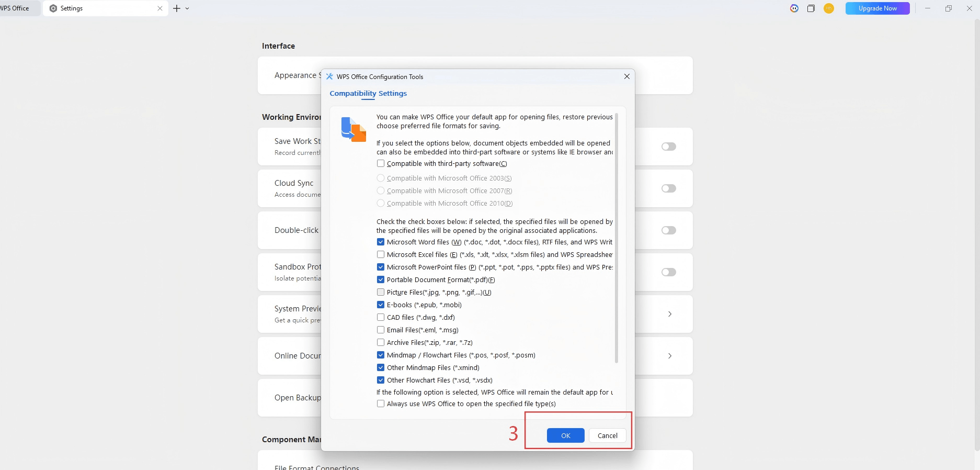This screenshot has width=980, height=470.
Task: Click the Working Environment heading
Action: [291, 117]
